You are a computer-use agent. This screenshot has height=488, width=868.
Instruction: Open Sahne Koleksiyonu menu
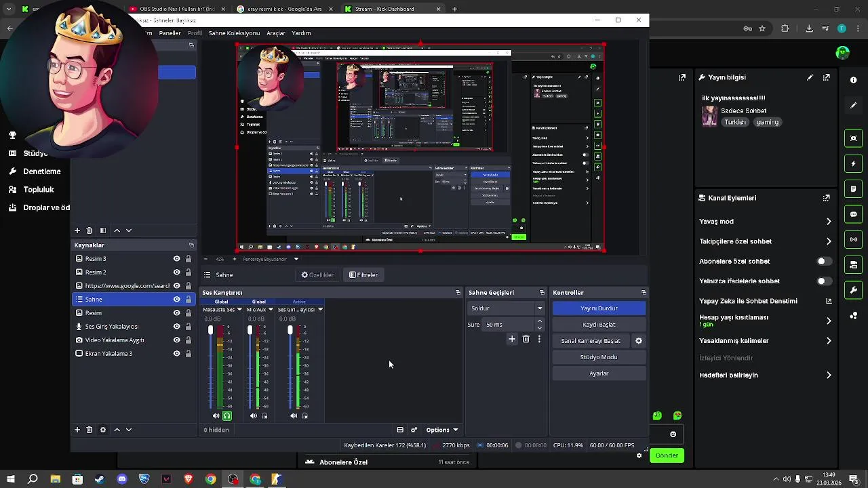coord(234,33)
